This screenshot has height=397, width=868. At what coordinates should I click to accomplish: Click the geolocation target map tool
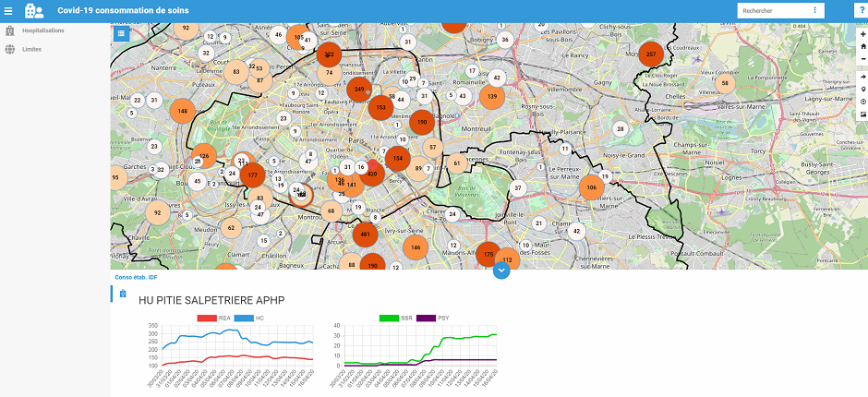[862, 102]
